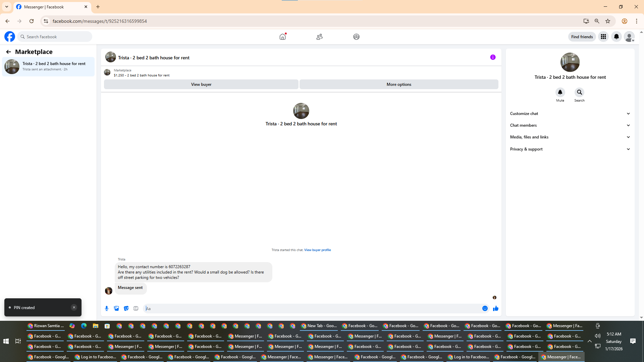
Task: Expand the Privacy & support section
Action: pyautogui.click(x=570, y=149)
